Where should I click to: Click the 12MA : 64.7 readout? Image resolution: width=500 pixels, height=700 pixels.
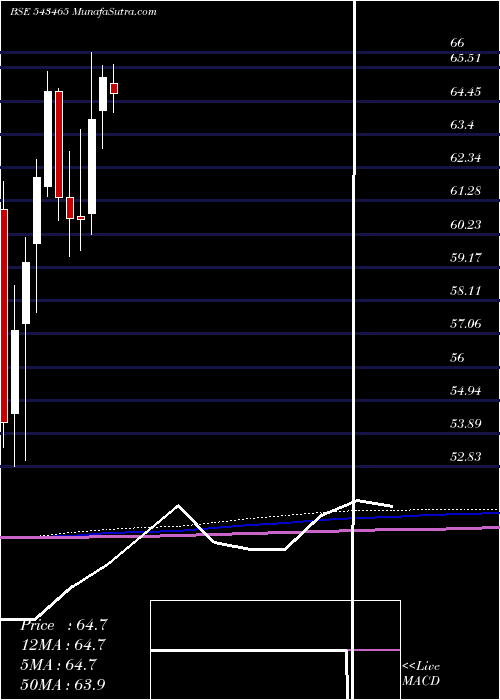point(63,645)
